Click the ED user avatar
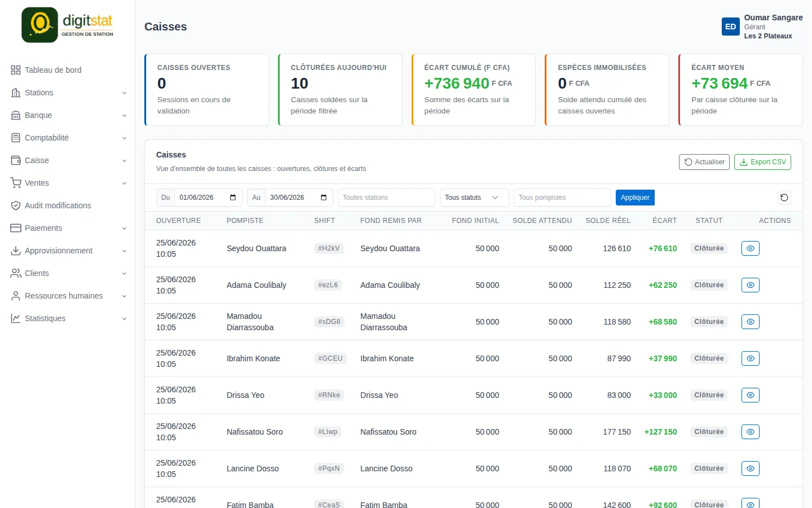The height and width of the screenshot is (508, 812). 731,27
